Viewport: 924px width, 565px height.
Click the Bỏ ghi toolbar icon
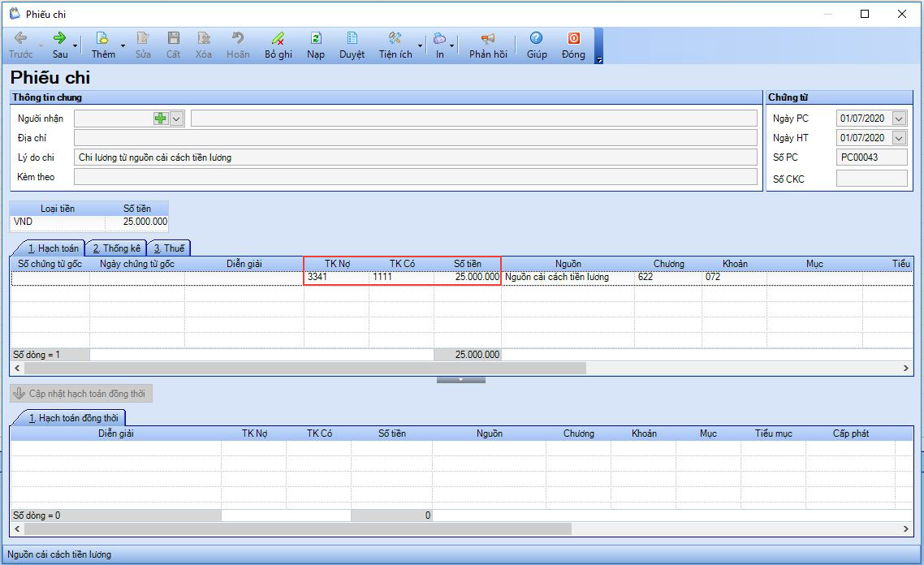pyautogui.click(x=278, y=38)
